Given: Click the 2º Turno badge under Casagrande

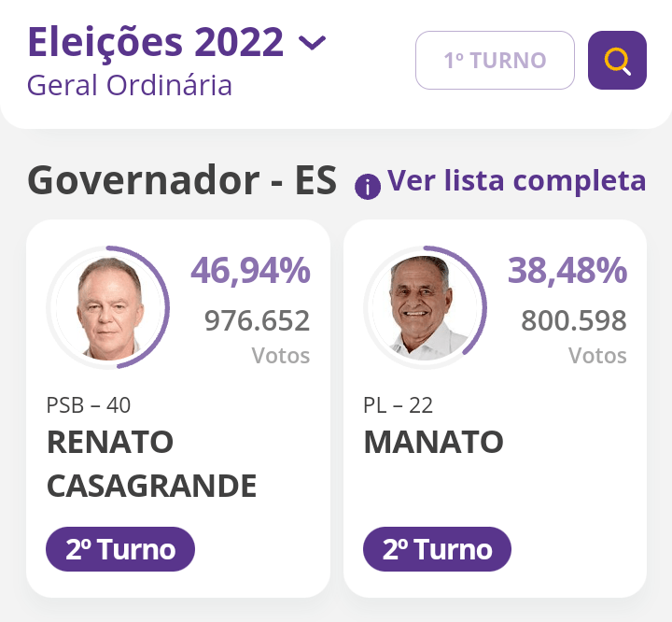Looking at the screenshot, I should pos(120,549).
